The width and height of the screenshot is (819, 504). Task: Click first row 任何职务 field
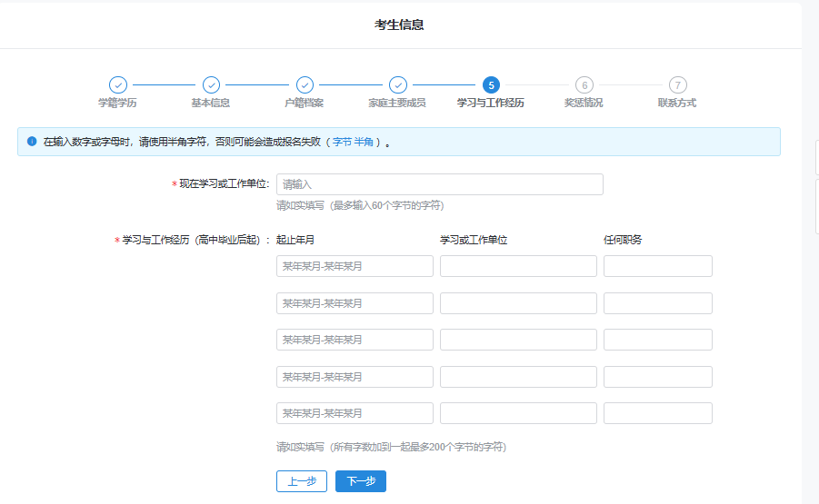point(658,266)
